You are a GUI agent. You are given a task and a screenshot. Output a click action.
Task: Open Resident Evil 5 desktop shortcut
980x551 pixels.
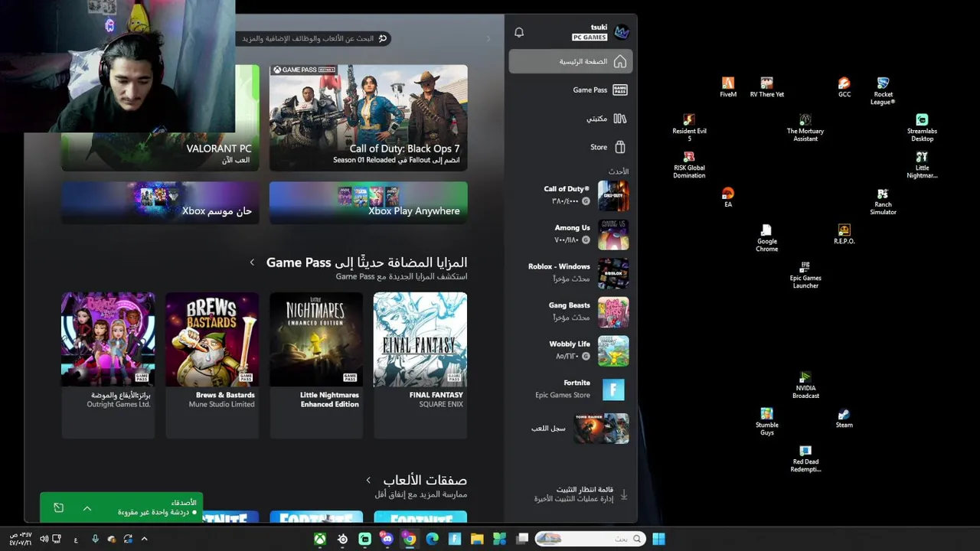689,128
